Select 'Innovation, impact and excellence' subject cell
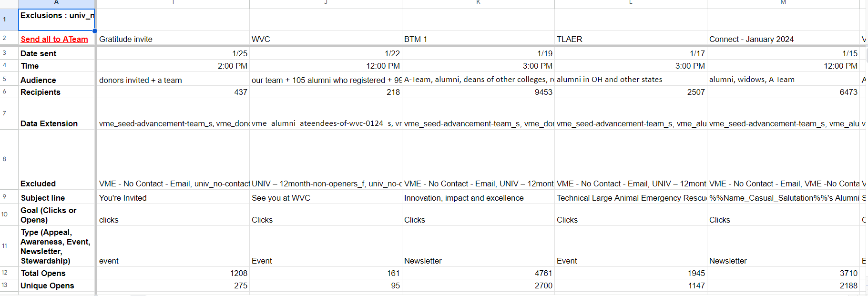 478,198
